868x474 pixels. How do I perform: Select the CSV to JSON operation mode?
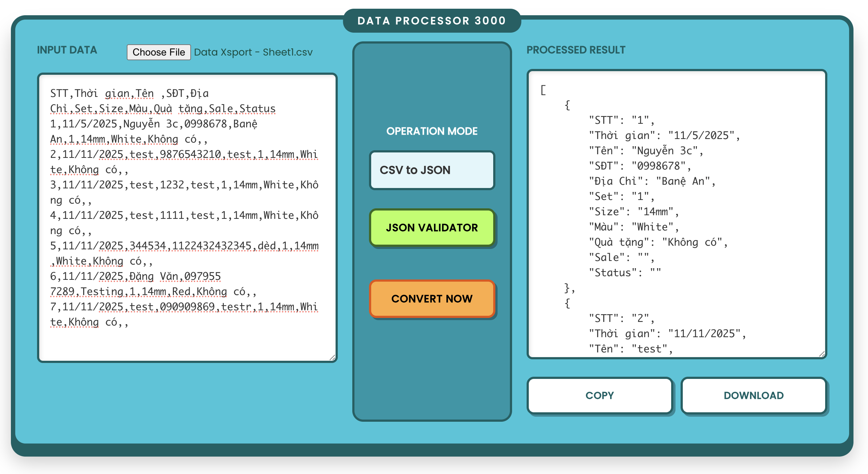click(432, 169)
